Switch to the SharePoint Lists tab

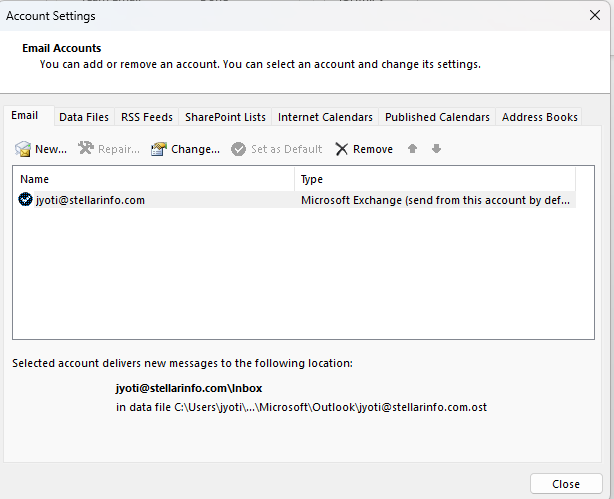(225, 117)
